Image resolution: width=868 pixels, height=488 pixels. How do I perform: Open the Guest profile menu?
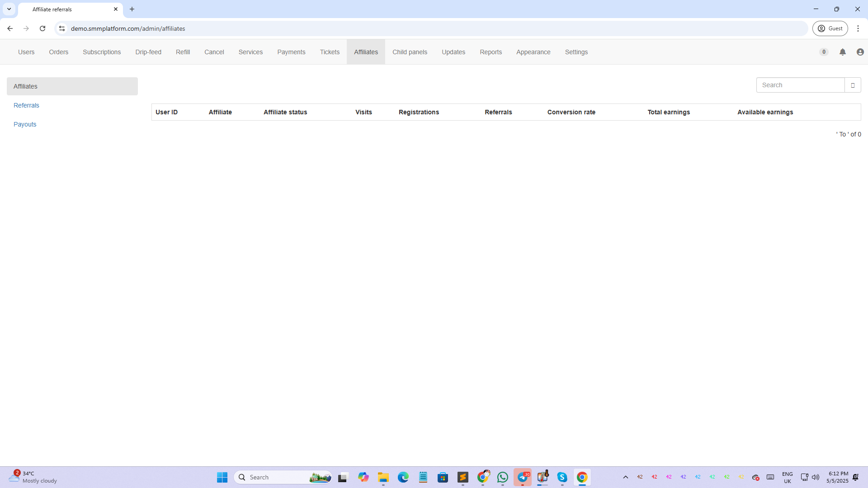click(830, 28)
